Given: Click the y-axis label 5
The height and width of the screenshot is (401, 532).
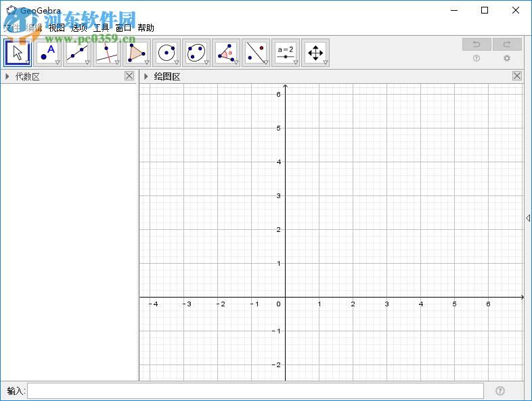Looking at the screenshot, I should click(279, 128).
